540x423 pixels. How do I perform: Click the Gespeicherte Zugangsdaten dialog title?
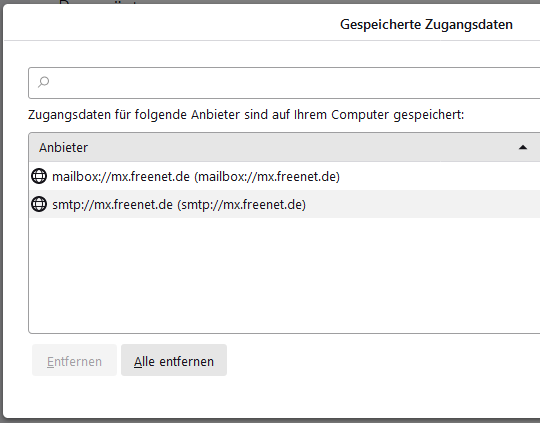(426, 24)
